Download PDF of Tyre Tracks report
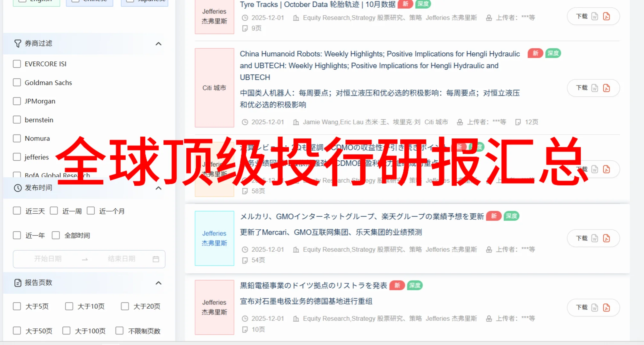 [x=607, y=16]
